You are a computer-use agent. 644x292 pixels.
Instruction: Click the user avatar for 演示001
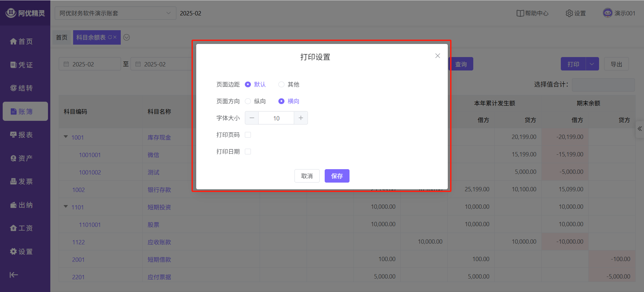[607, 13]
